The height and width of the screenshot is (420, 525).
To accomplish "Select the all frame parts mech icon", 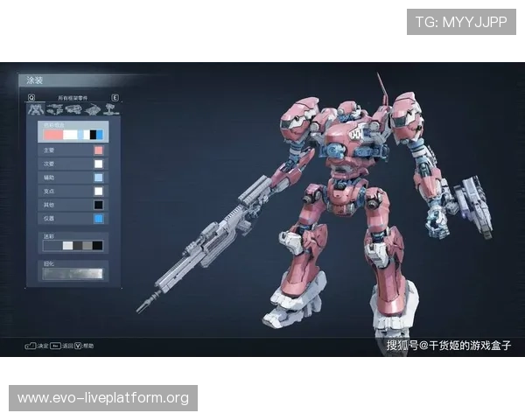I will pos(37,109).
